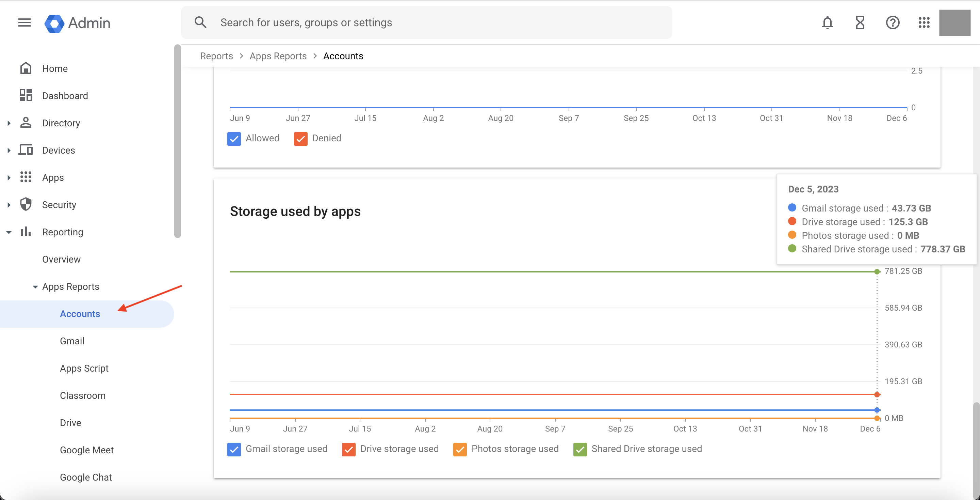
Task: Collapse the Apps Reports section
Action: [x=35, y=286]
